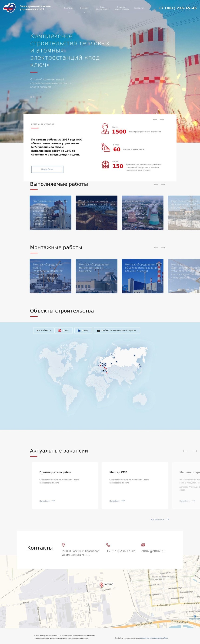The height and width of the screenshot is (644, 200).
Task: Click the phone handset icon in Контакты
Action: click(108, 545)
